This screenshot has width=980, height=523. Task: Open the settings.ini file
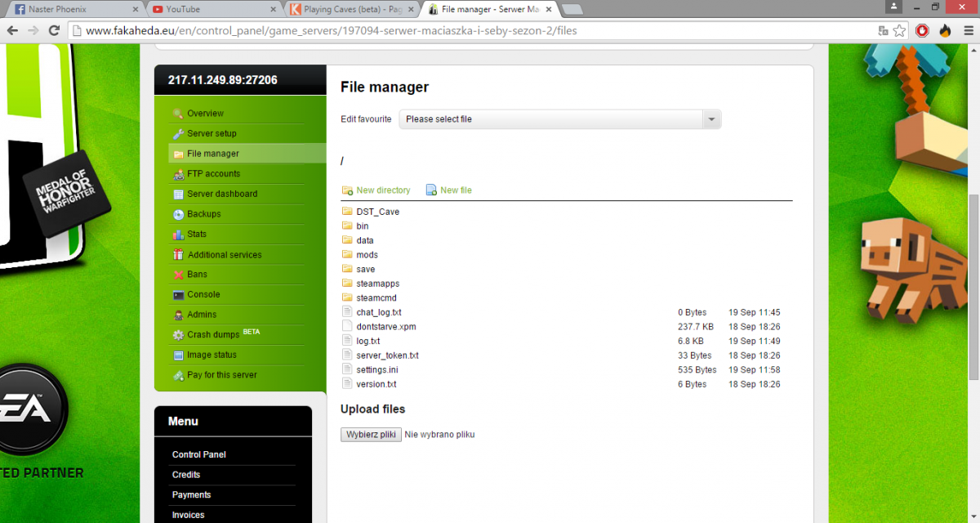coord(376,370)
